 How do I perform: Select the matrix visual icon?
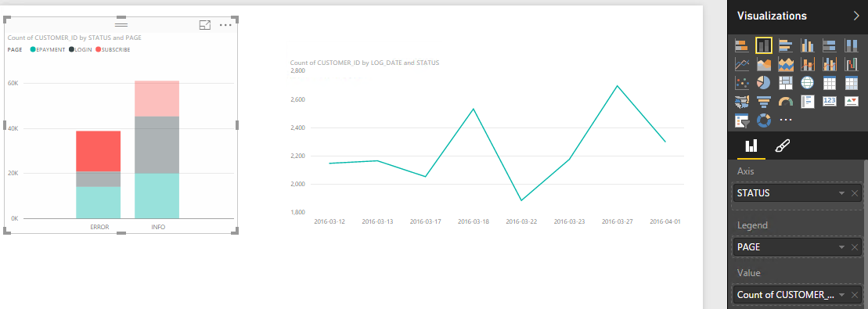(x=851, y=83)
